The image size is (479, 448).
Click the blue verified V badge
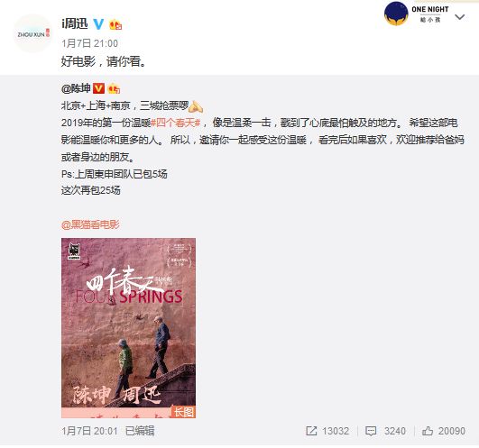(x=98, y=23)
